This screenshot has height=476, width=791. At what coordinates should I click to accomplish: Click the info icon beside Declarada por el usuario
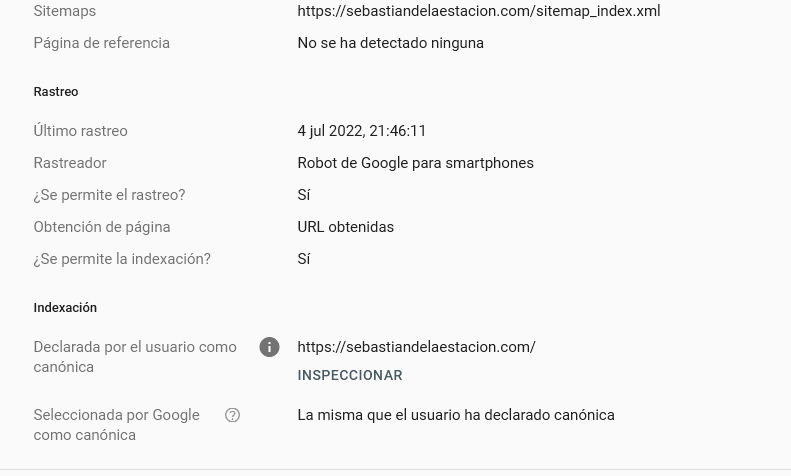click(269, 347)
